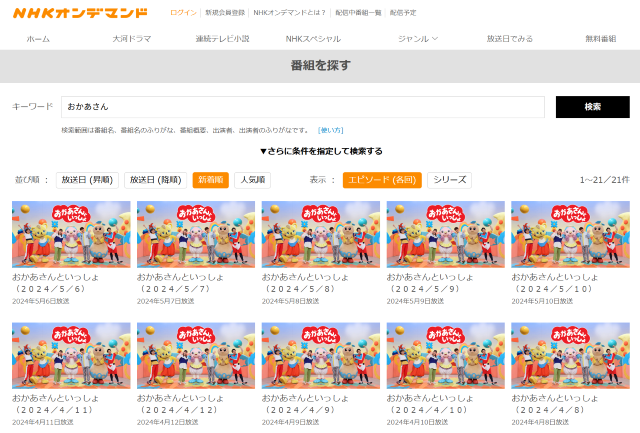
Task: Open NHKオンデマンドとは？ link
Action: (x=289, y=13)
